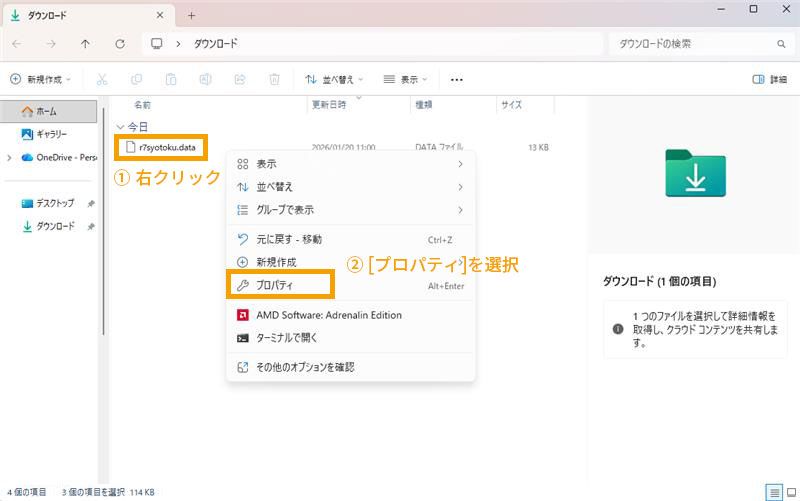800x501 pixels.
Task: Click the chevron after PC in address bar
Action: point(178,44)
